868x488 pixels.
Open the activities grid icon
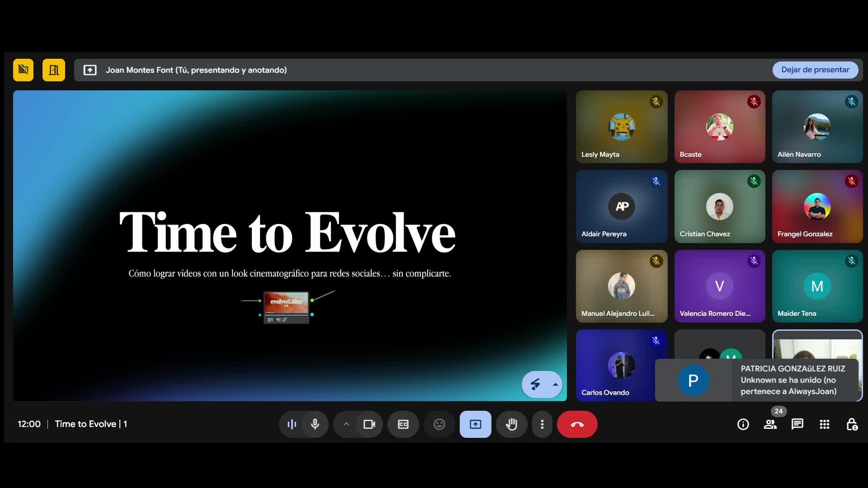(824, 424)
